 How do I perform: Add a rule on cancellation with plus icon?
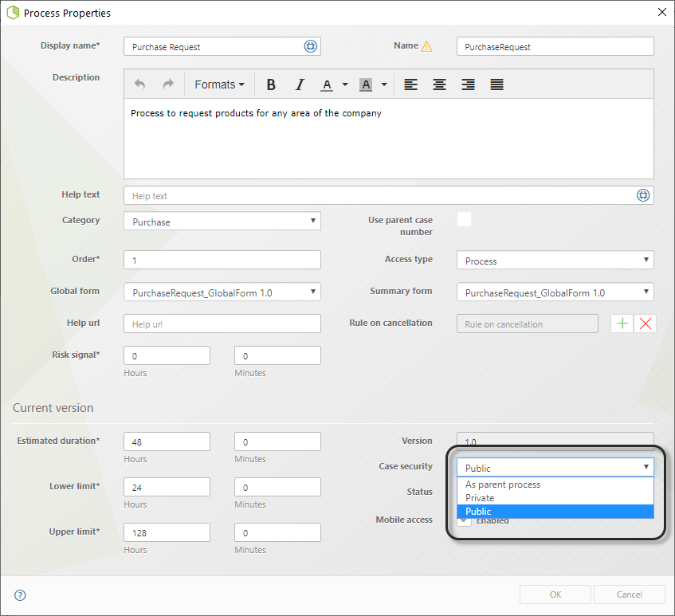point(622,324)
